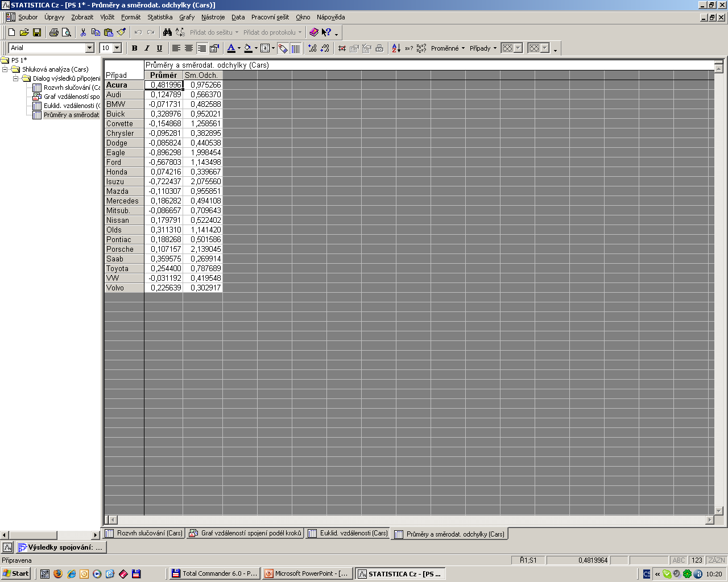The image size is (728, 582).
Task: Restore the Výsledky spojování dialog
Action: pos(60,547)
